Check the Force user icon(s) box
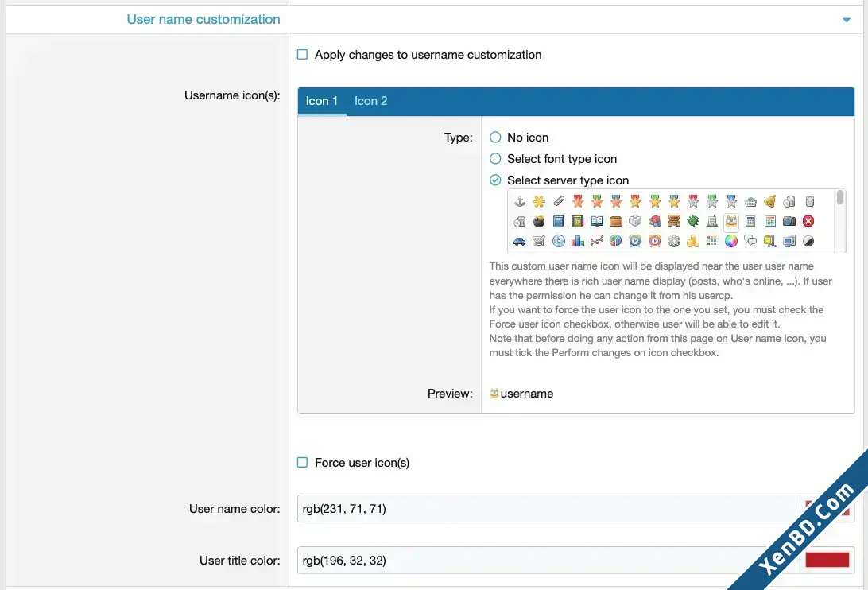868x590 pixels. click(x=302, y=463)
